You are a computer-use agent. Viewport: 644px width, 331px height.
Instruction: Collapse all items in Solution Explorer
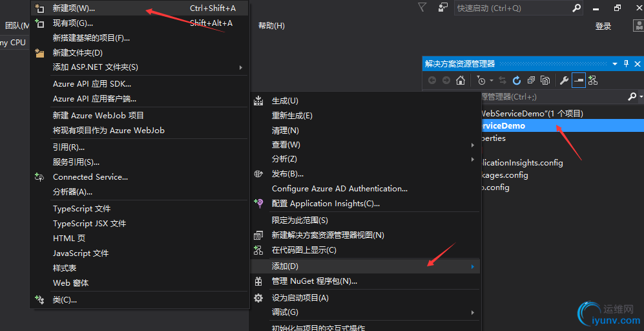(531, 80)
